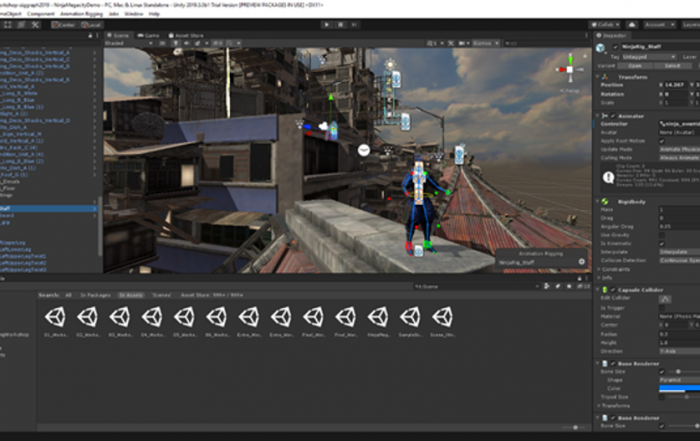Viewport: 700px width, 441px height.
Task: Select the first scene asset in Project
Action: click(56, 316)
